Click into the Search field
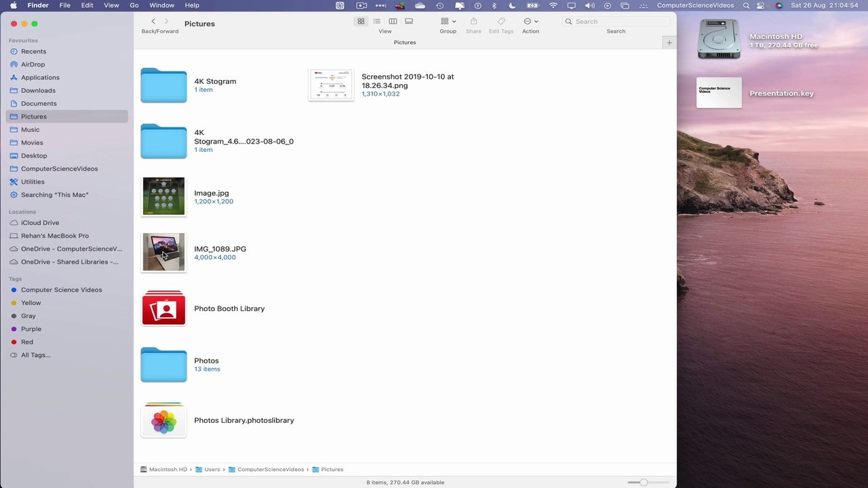The image size is (868, 488). [616, 22]
